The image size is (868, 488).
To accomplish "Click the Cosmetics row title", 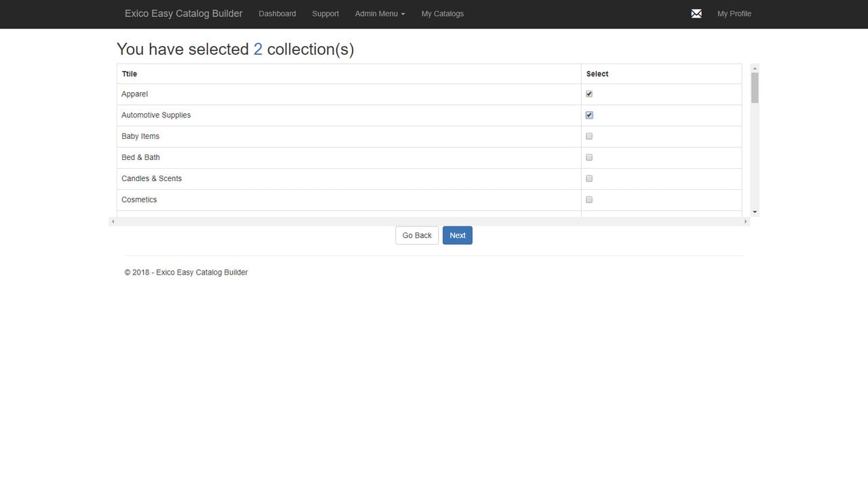I will click(x=139, y=199).
